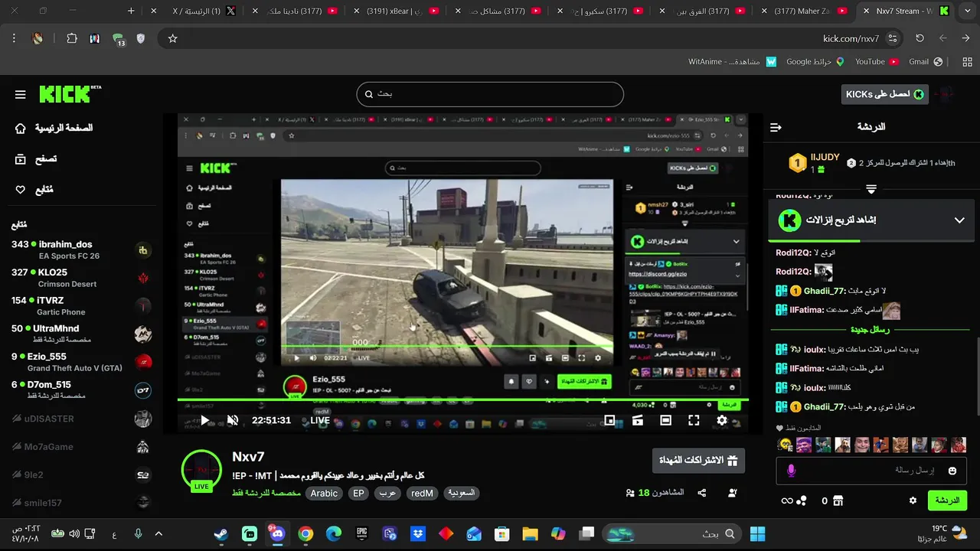Click the gift subscriptions button

pyautogui.click(x=698, y=460)
